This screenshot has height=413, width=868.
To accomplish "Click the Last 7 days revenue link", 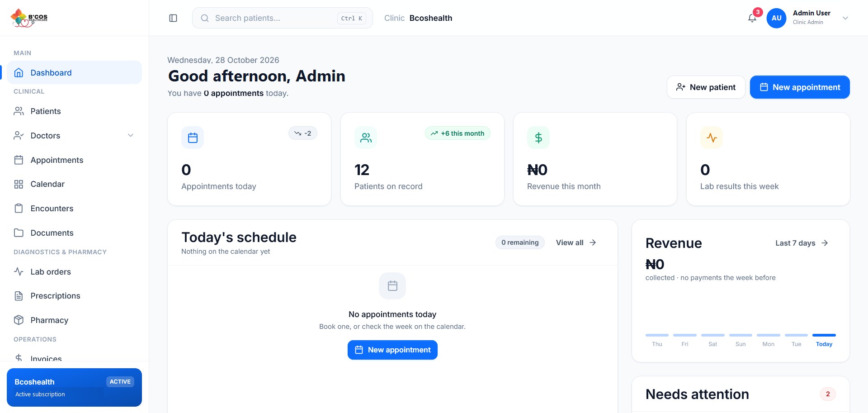I will click(802, 243).
